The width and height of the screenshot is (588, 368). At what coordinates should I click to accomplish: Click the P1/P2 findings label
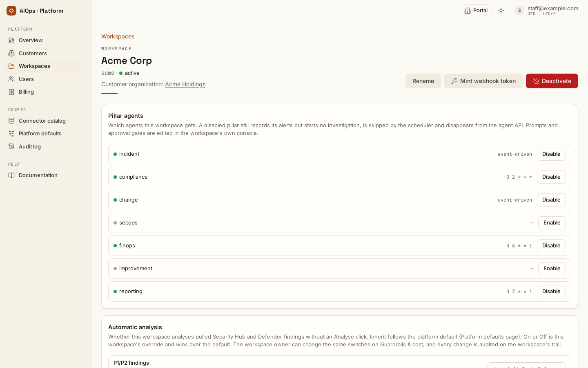click(131, 363)
